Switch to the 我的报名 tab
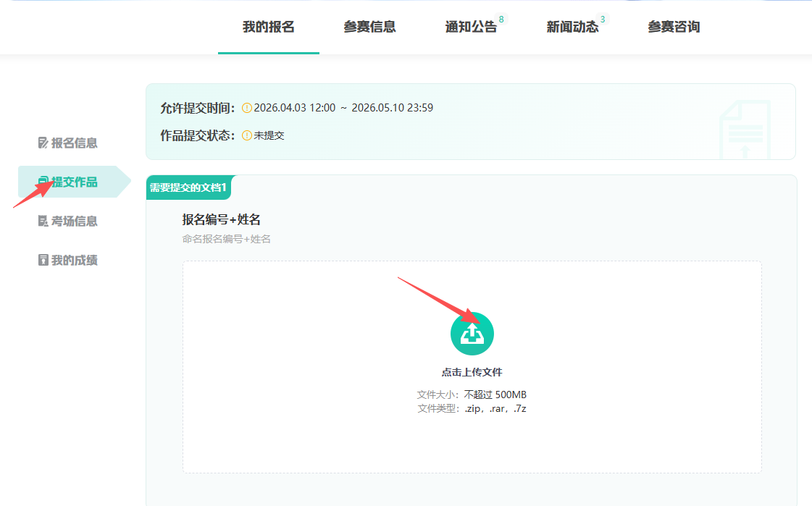Image resolution: width=812 pixels, height=506 pixels. pyautogui.click(x=268, y=28)
